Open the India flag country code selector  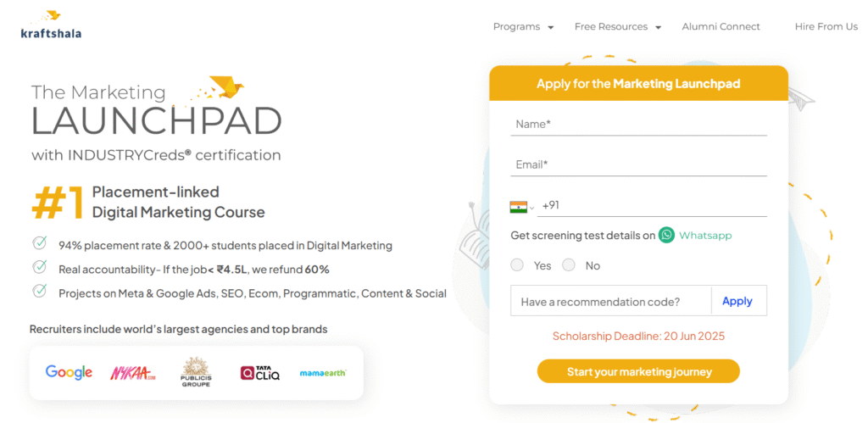(x=522, y=207)
